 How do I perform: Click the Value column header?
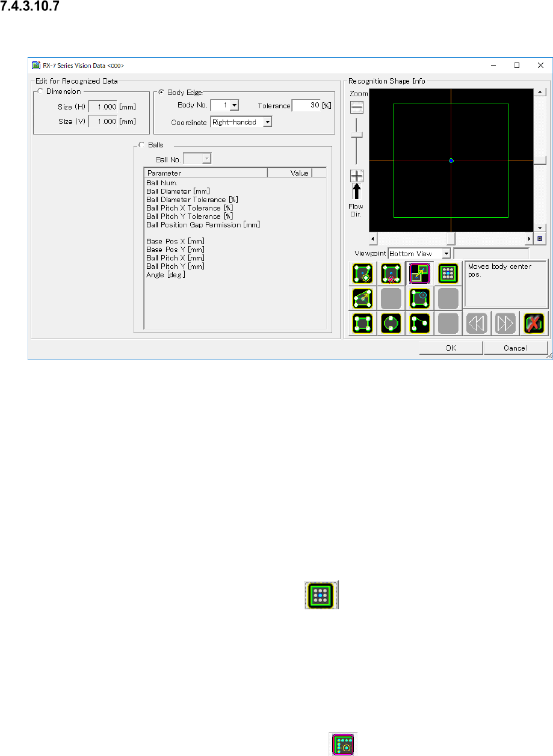[x=299, y=173]
